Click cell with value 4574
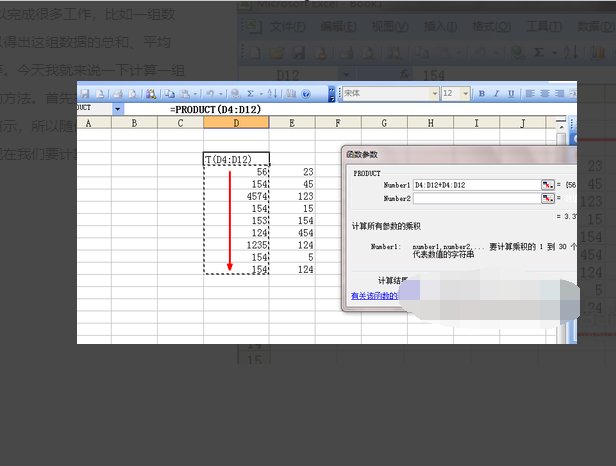The width and height of the screenshot is (616, 466). [236, 196]
